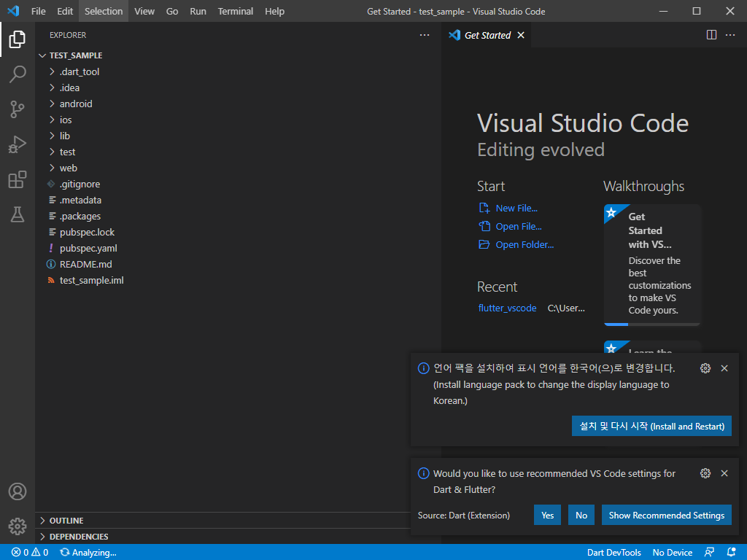
Task: Open Explorer views and more actions ellipsis
Action: tap(425, 35)
